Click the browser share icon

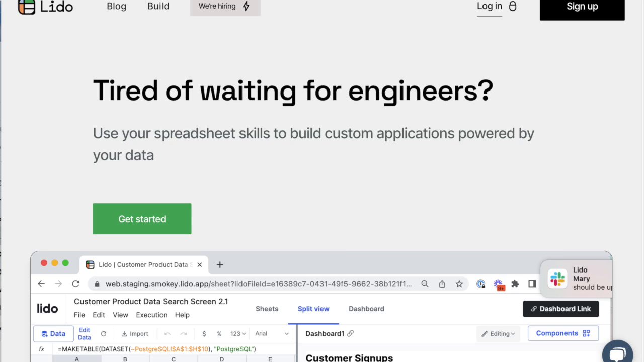(442, 284)
